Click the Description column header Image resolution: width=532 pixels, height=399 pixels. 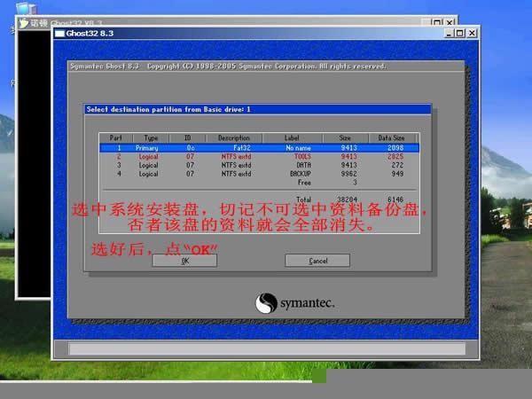coord(234,138)
